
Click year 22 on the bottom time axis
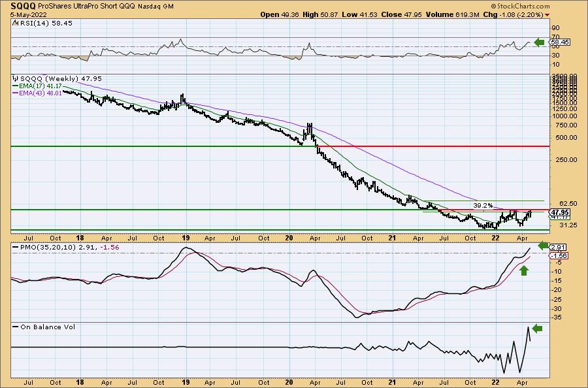[495, 382]
